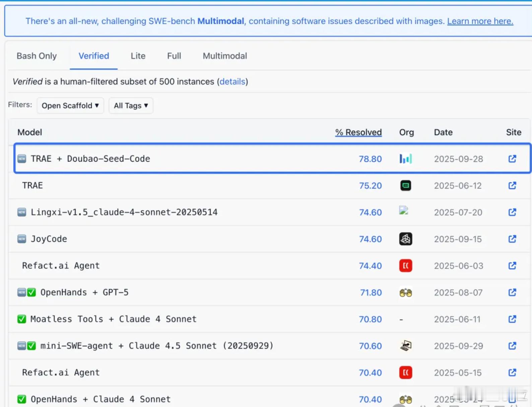Click the green checkmark beside mini-SWE-agent
This screenshot has height=407, width=532.
click(x=31, y=346)
